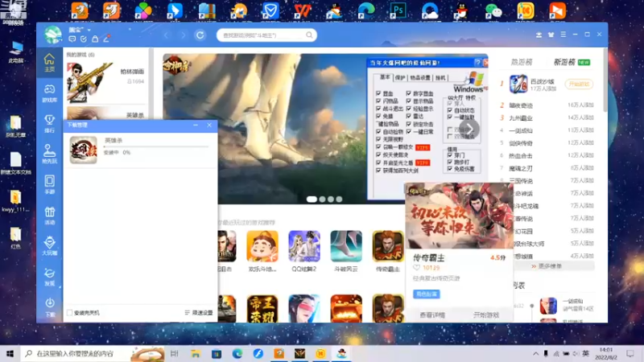Click 开始游戏 on the 传奇霸主 card
This screenshot has height=362, width=644.
pyautogui.click(x=486, y=315)
